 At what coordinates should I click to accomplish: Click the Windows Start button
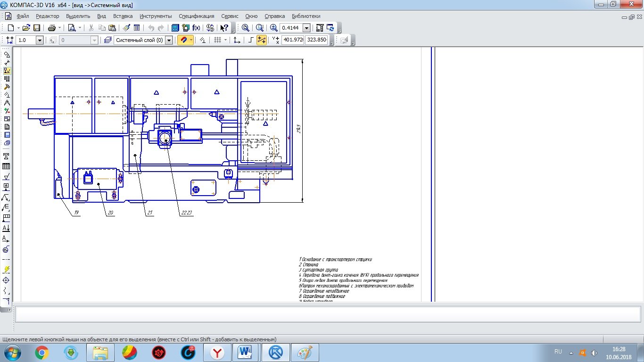(x=11, y=352)
